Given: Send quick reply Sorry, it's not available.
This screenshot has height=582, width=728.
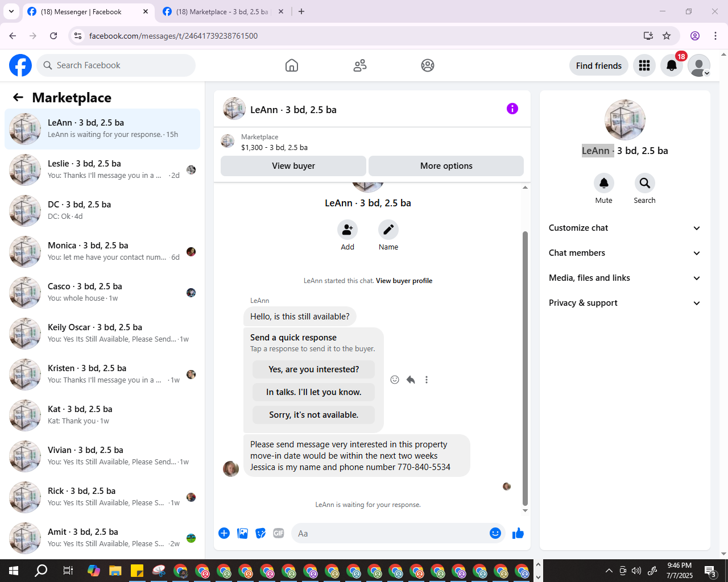Looking at the screenshot, I should pyautogui.click(x=314, y=415).
